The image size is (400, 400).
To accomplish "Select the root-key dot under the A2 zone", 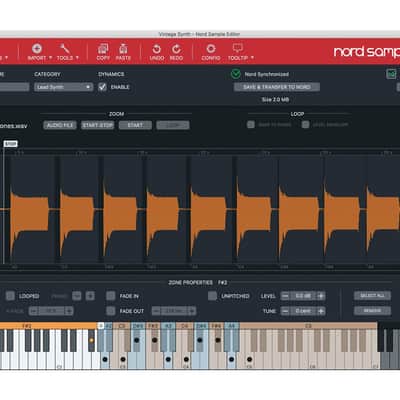I will (105, 359).
